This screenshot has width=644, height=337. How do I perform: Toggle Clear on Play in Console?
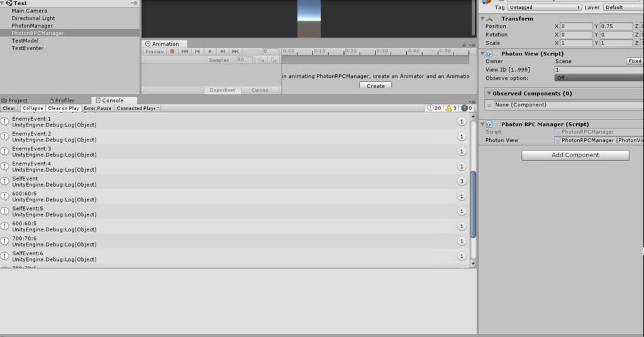64,108
